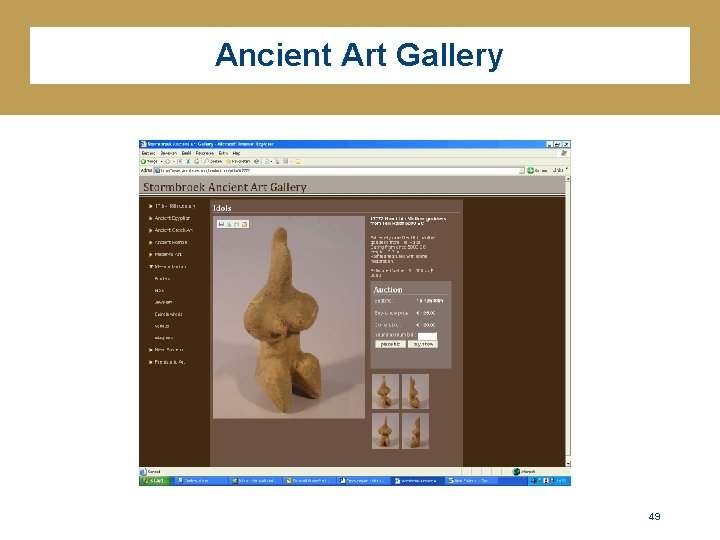Click the Idols section heading
This screenshot has width=720, height=540.
(x=222, y=208)
